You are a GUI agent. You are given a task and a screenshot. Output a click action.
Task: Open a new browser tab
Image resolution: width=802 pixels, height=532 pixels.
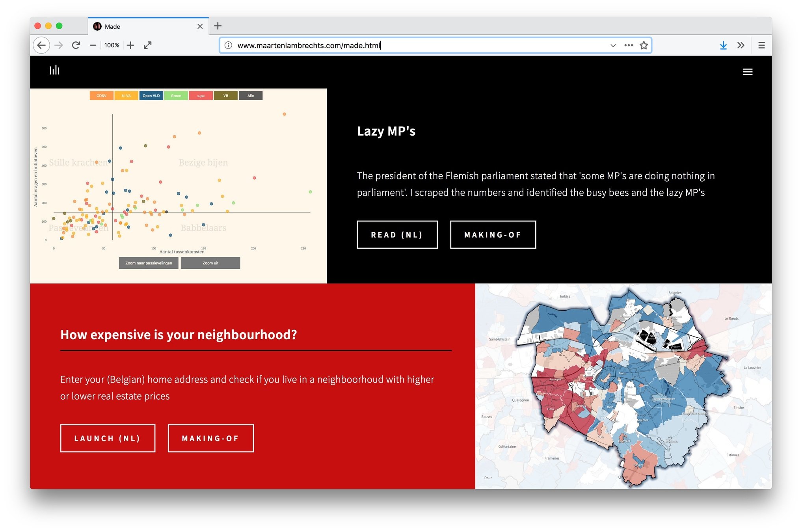pyautogui.click(x=218, y=26)
